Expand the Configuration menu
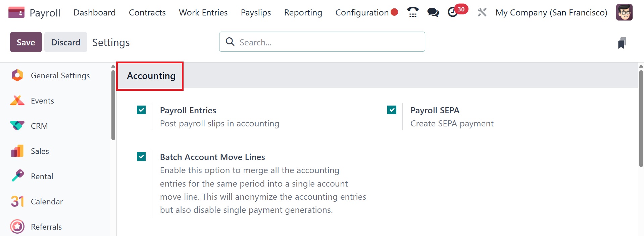 point(362,12)
